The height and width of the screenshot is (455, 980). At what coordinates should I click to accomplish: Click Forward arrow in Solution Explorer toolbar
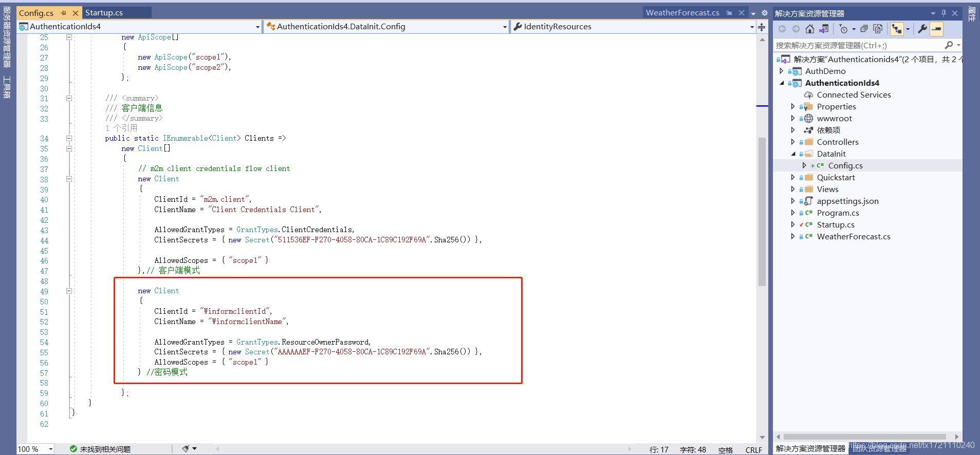796,29
